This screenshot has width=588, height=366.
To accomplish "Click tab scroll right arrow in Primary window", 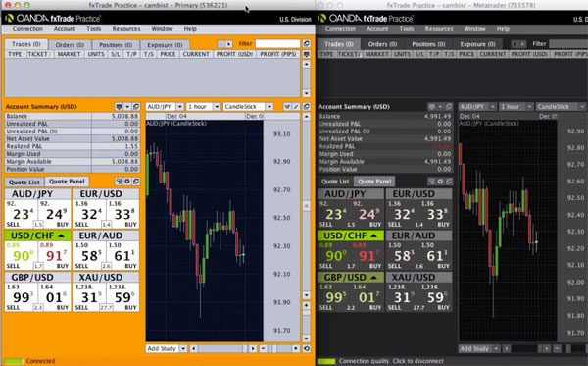I will point(228,44).
